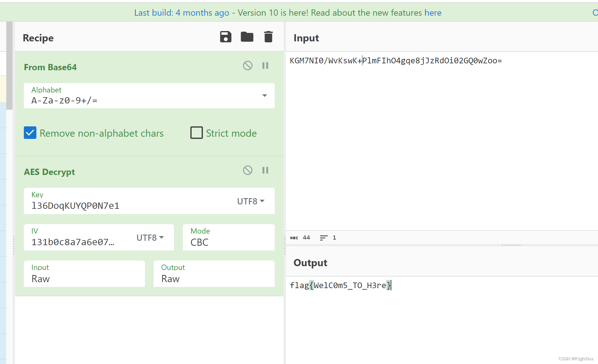Open the Base64 Alphabet dropdown
The height and width of the screenshot is (364, 598).
[x=149, y=96]
